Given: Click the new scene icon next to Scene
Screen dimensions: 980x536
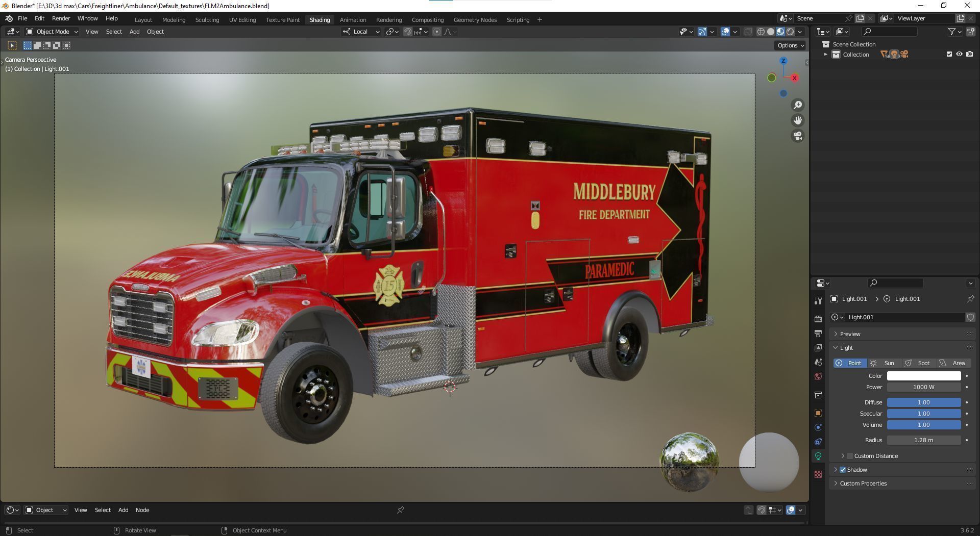Looking at the screenshot, I should click(x=860, y=18).
